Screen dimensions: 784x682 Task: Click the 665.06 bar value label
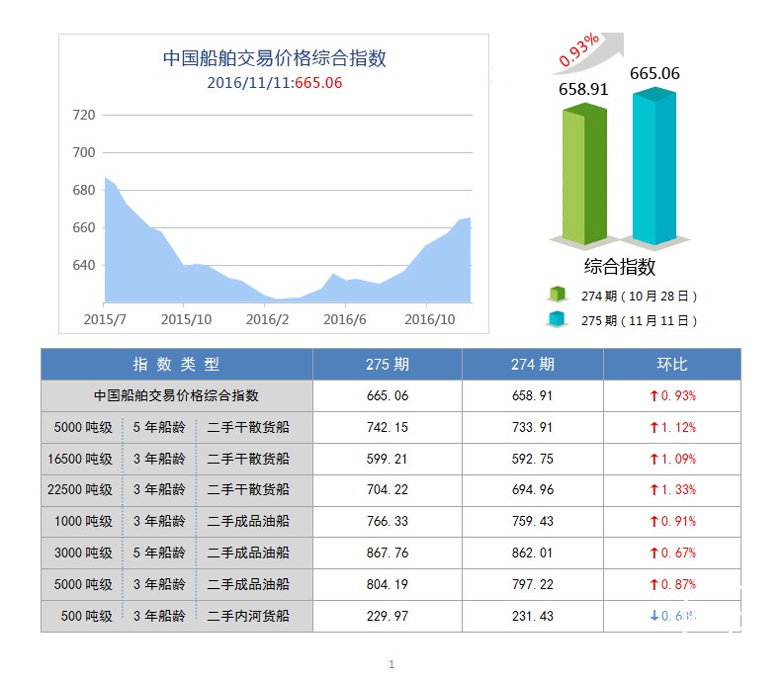[x=654, y=73]
